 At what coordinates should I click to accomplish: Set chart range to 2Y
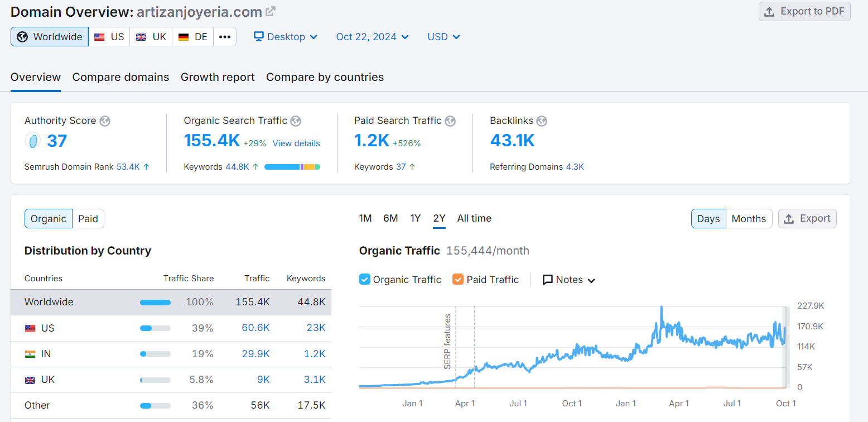click(x=440, y=218)
